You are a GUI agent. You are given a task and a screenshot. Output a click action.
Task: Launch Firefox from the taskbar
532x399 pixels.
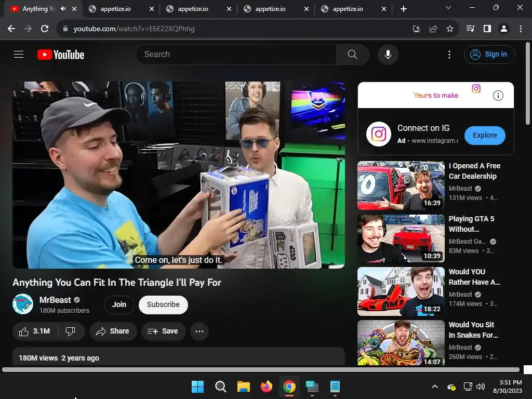click(x=267, y=387)
